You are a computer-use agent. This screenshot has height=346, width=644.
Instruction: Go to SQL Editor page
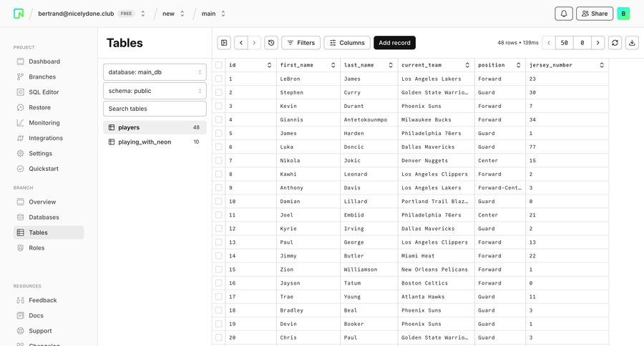(x=49, y=92)
